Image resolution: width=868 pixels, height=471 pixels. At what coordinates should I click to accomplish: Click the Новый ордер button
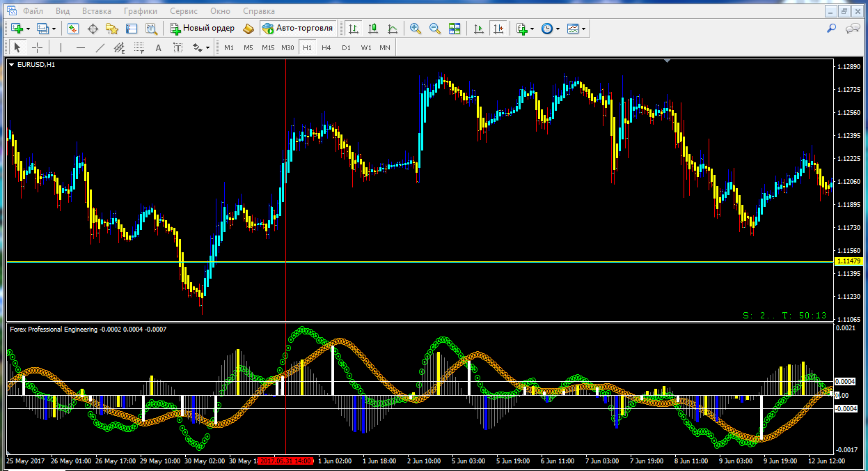click(203, 29)
